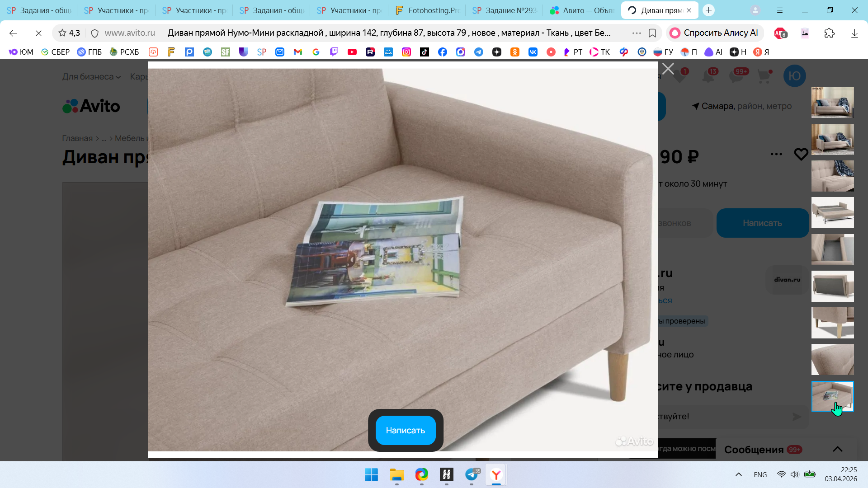
Task: Select the first sofa thumbnail
Action: [x=832, y=103]
